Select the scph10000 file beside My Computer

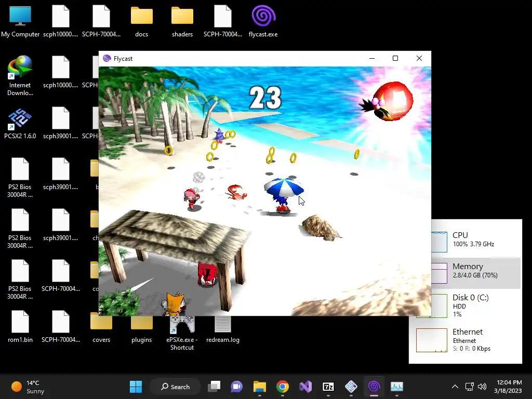tap(60, 21)
